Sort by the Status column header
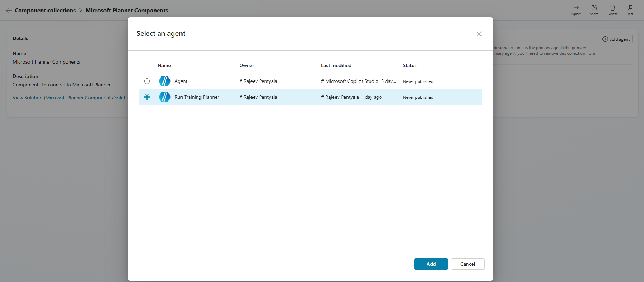 click(409, 65)
